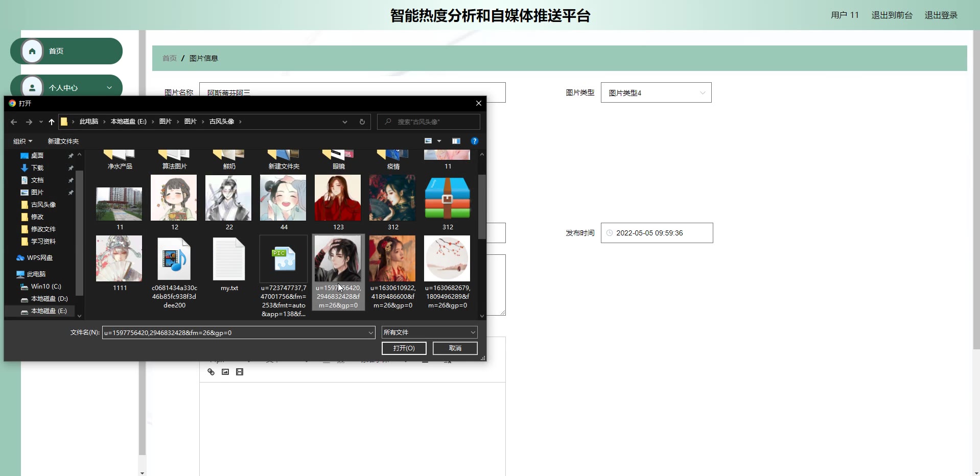This screenshot has width=980, height=476.
Task: Select image thumbnail named 12
Action: point(174,198)
